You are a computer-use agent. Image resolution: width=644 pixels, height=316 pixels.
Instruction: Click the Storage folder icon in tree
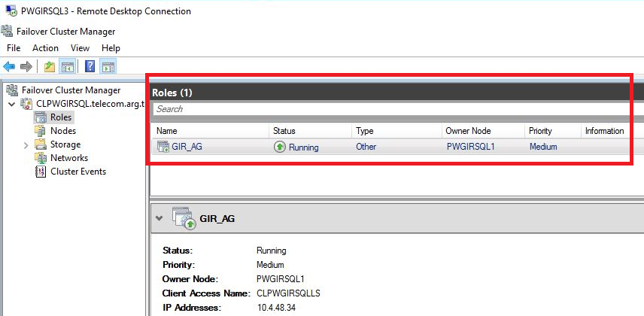(41, 144)
